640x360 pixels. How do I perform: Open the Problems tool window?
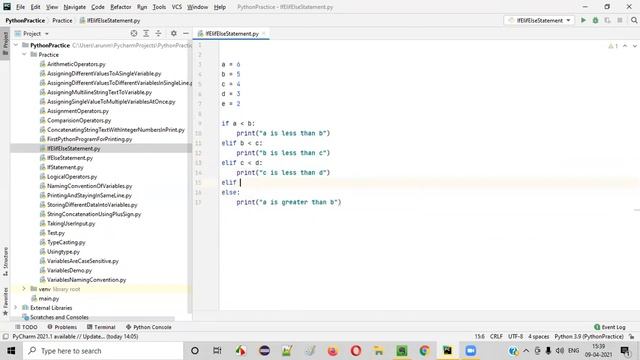(62, 327)
